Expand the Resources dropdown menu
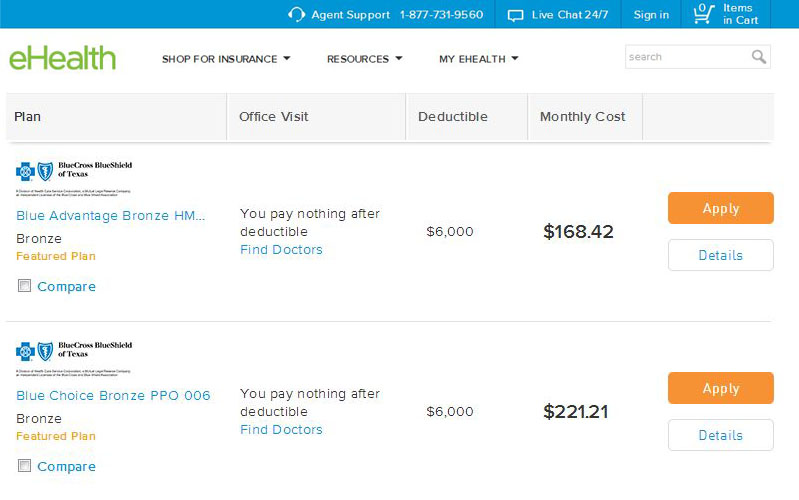The height and width of the screenshot is (500, 799). [364, 59]
